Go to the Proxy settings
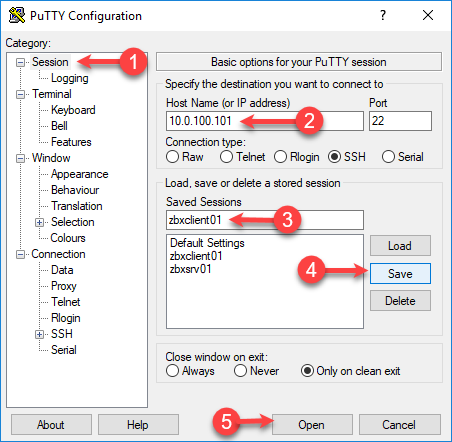Screen dimensions: 452x442 pyautogui.click(x=64, y=286)
